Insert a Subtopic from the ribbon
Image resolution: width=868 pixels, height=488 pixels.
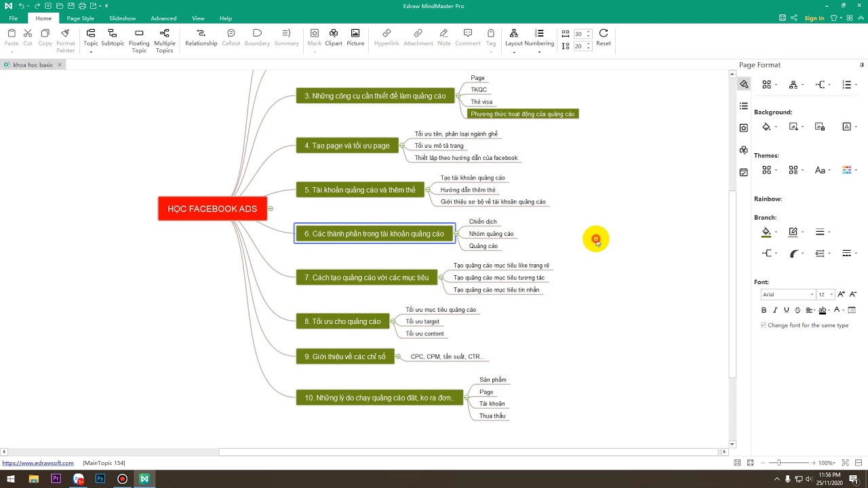113,37
